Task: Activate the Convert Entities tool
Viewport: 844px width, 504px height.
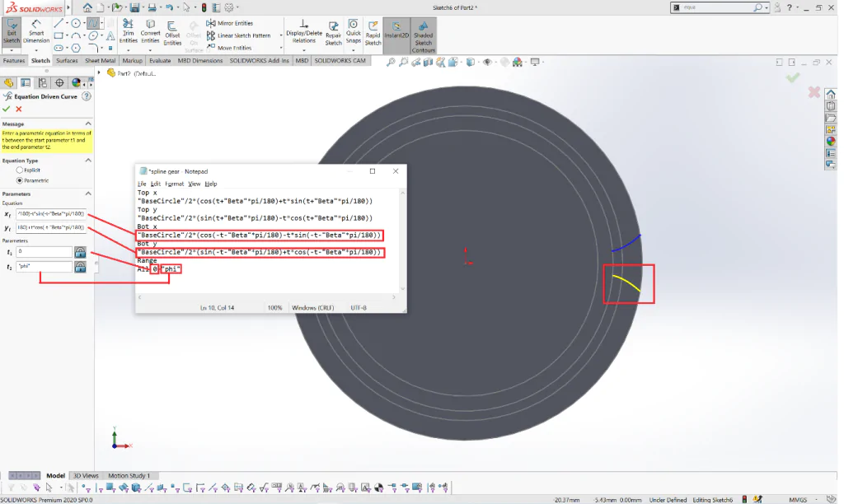Action: point(150,31)
